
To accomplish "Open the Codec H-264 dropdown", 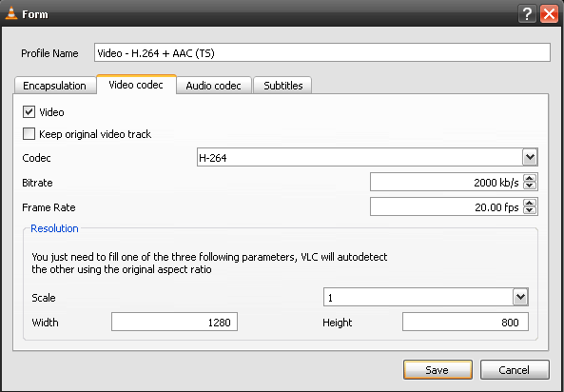I will pyautogui.click(x=530, y=157).
